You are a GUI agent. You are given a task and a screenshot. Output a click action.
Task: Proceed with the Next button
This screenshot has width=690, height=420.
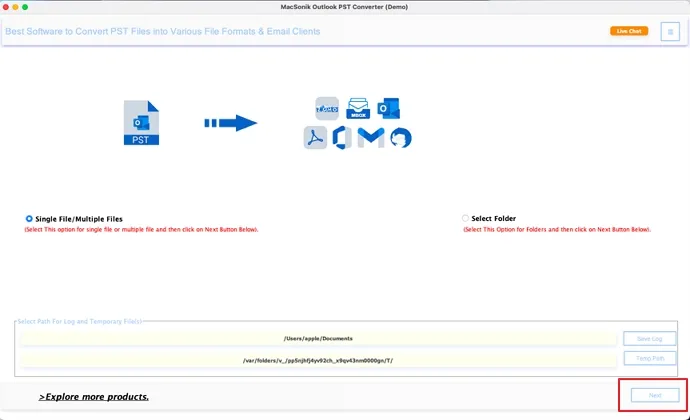655,395
